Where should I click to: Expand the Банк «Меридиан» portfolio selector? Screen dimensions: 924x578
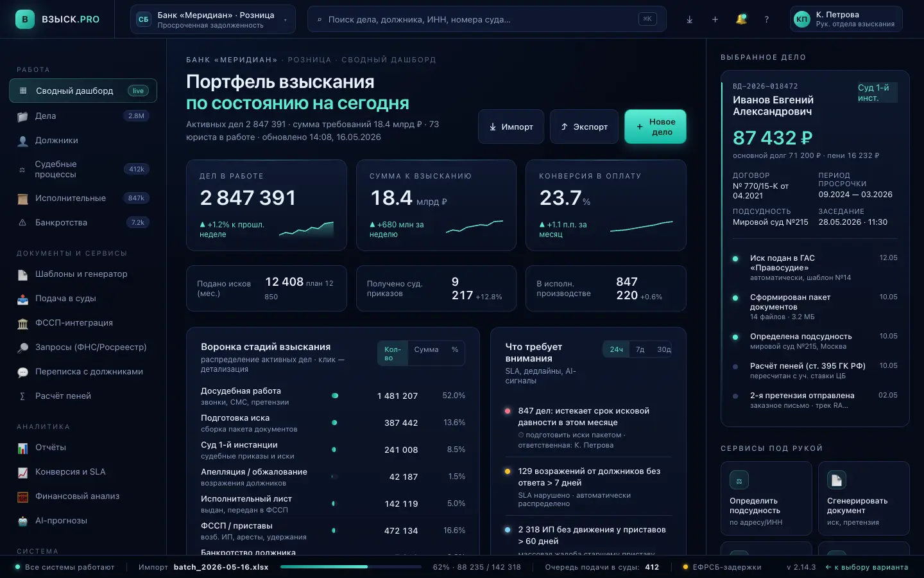click(x=213, y=19)
